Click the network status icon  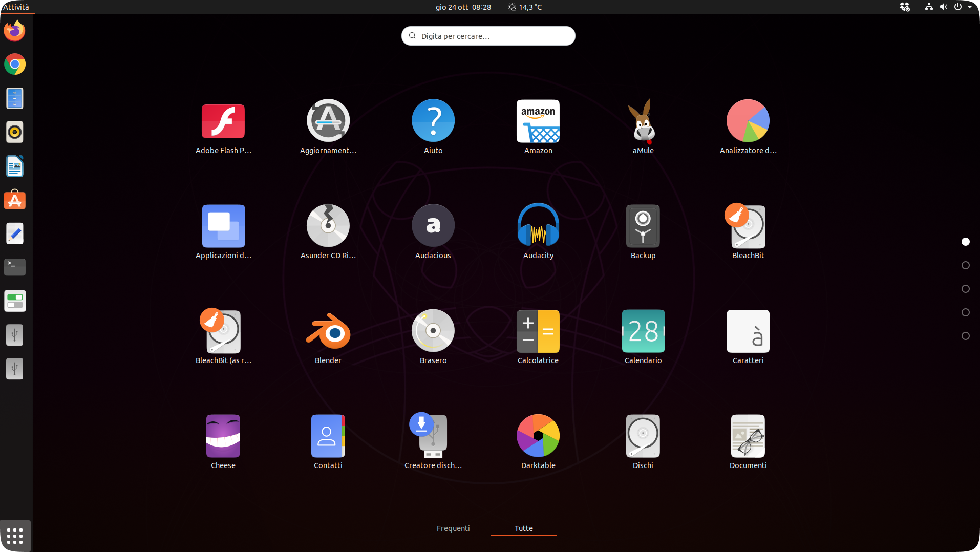click(x=929, y=7)
